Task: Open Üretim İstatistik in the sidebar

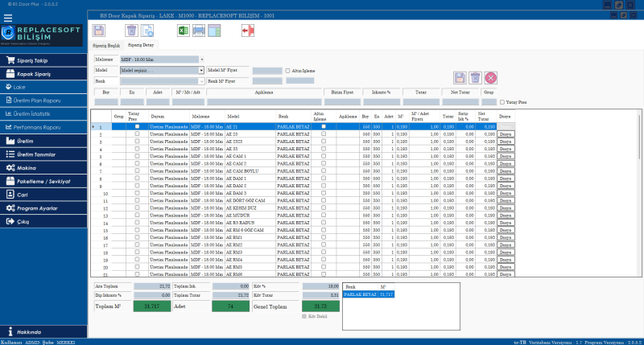Action: pyautogui.click(x=43, y=114)
